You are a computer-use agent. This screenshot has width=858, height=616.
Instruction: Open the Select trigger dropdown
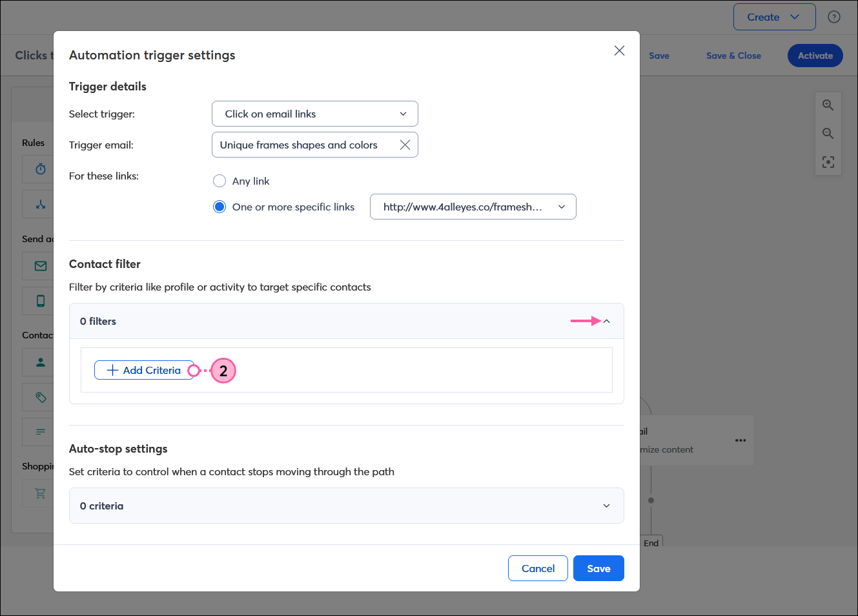pyautogui.click(x=315, y=114)
